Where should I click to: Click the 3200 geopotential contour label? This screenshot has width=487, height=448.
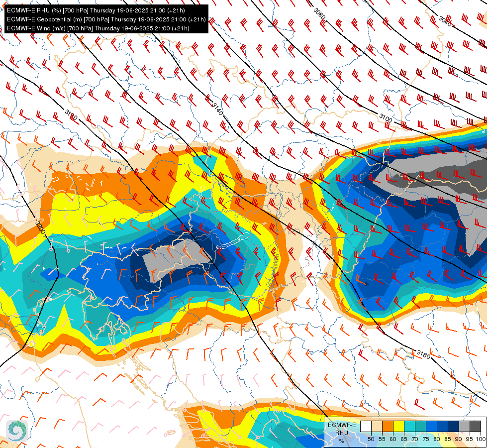(x=40, y=227)
